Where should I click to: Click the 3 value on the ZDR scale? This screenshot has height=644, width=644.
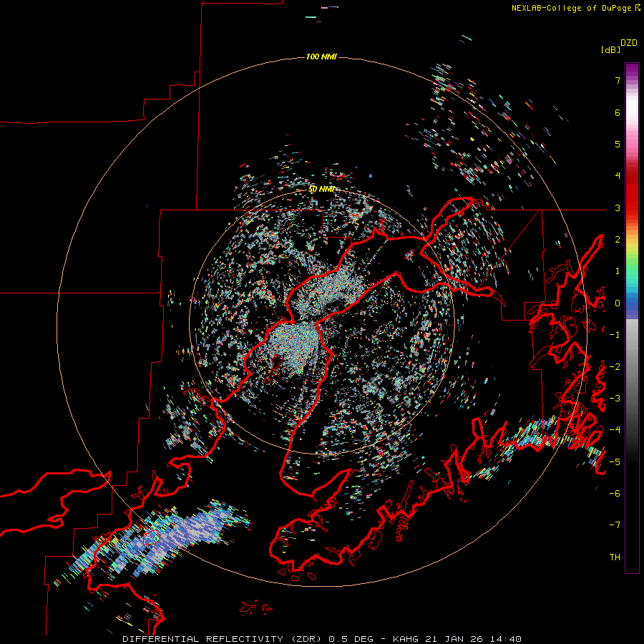coord(618,208)
